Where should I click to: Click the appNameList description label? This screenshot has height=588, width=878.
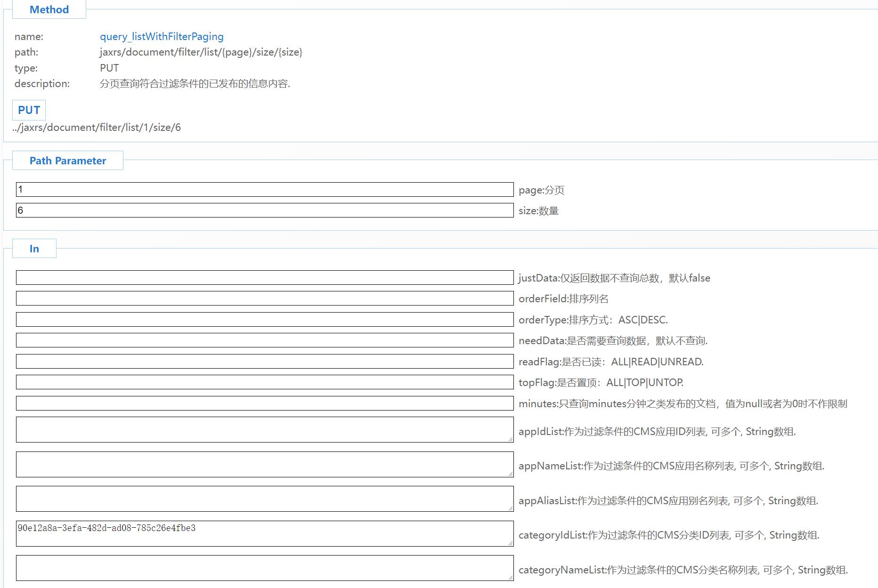tap(671, 466)
